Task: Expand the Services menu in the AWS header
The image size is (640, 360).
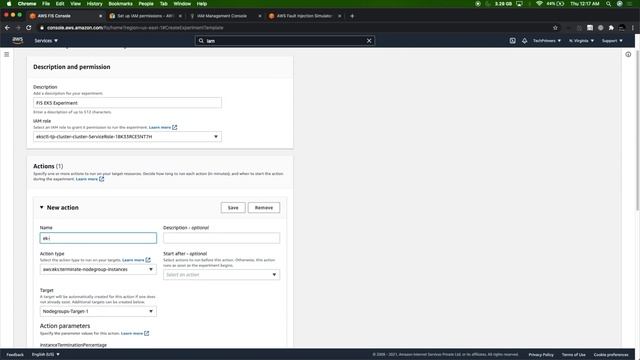Action: click(x=46, y=41)
